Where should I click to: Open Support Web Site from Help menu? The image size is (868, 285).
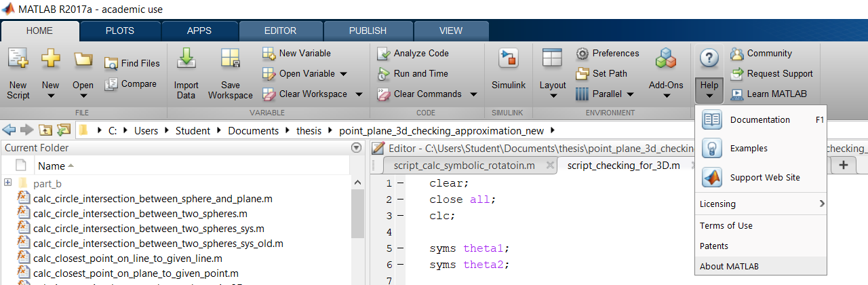pyautogui.click(x=761, y=177)
